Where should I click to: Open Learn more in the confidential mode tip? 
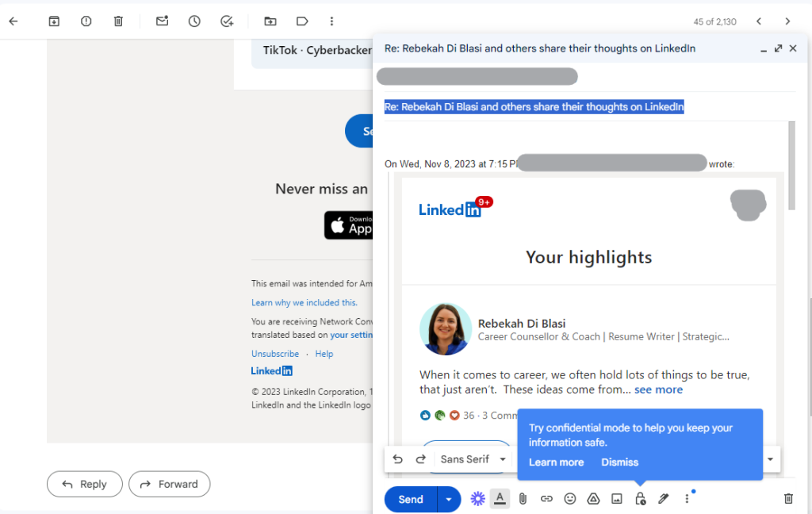pos(556,462)
